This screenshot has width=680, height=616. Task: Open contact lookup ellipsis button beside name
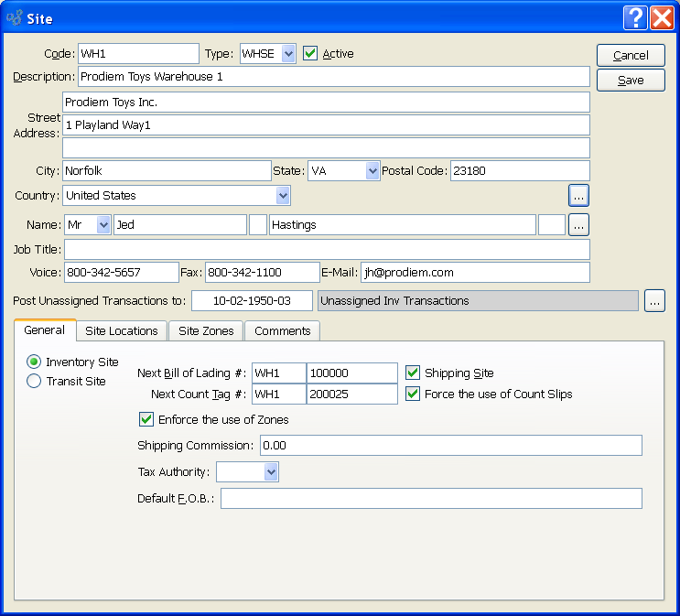point(578,225)
